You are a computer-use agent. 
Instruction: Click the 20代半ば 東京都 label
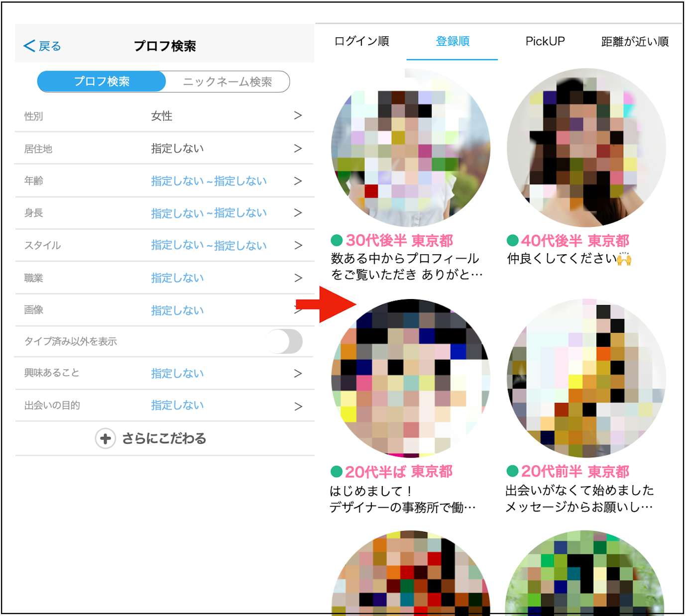pos(399,472)
